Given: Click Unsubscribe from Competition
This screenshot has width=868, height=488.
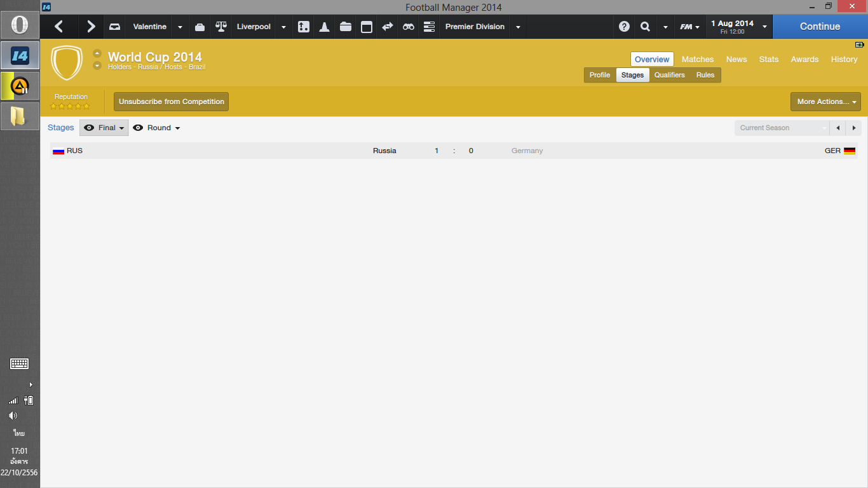Looking at the screenshot, I should (x=172, y=102).
